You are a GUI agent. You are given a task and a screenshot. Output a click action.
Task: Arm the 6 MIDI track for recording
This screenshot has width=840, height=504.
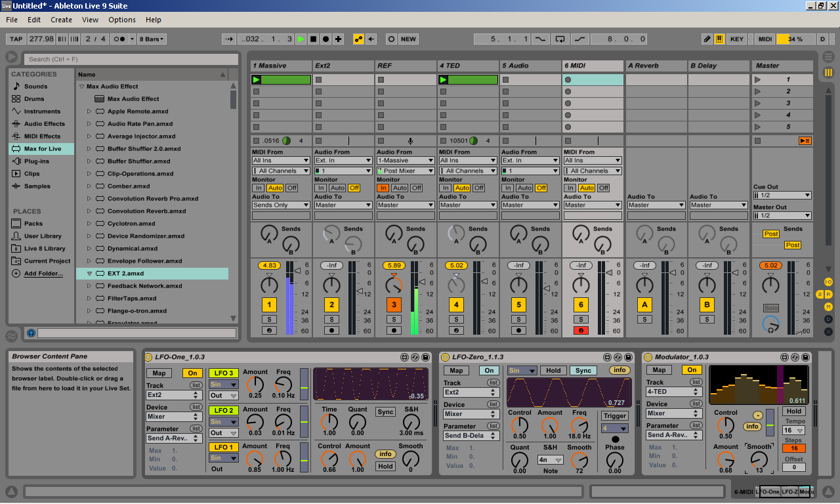(x=581, y=331)
